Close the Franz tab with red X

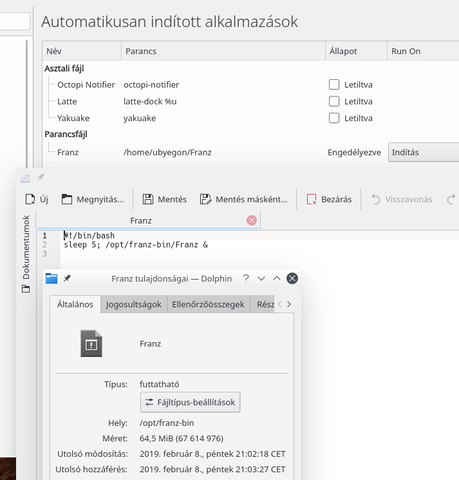pyautogui.click(x=252, y=220)
